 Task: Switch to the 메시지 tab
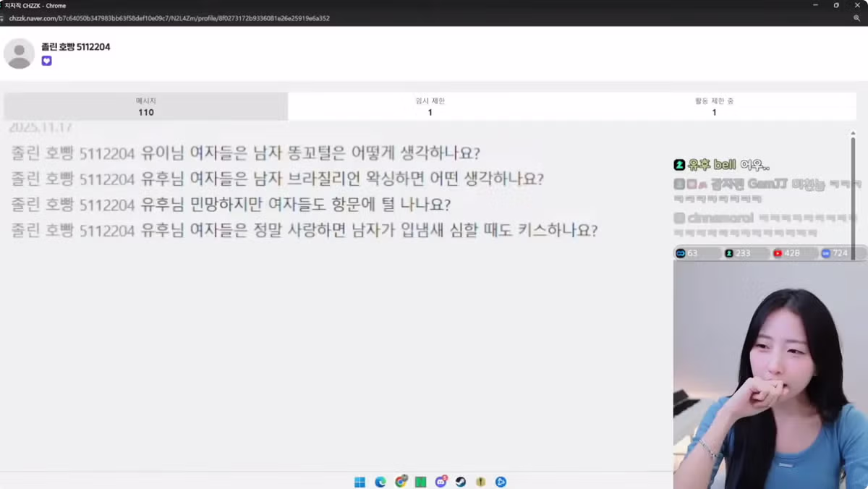[146, 106]
